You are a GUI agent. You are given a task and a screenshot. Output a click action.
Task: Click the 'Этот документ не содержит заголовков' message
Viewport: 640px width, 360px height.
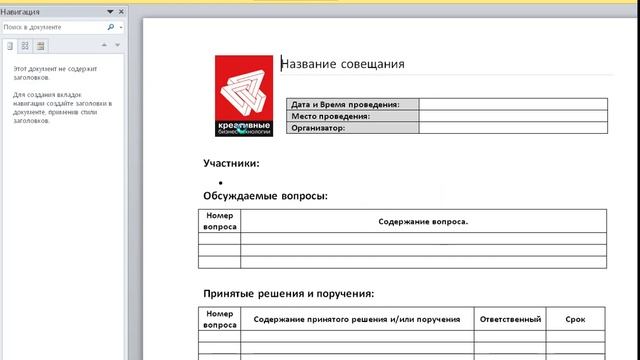55,73
